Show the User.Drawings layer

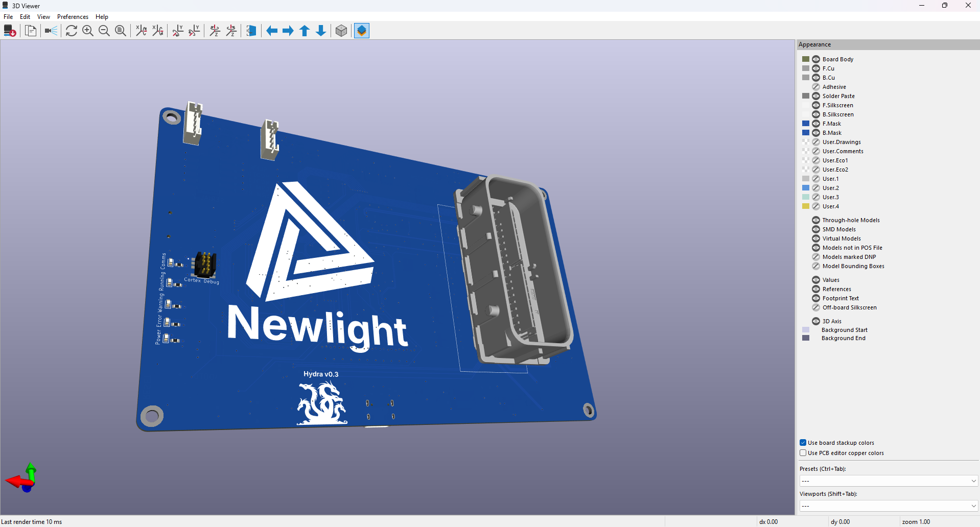point(816,142)
